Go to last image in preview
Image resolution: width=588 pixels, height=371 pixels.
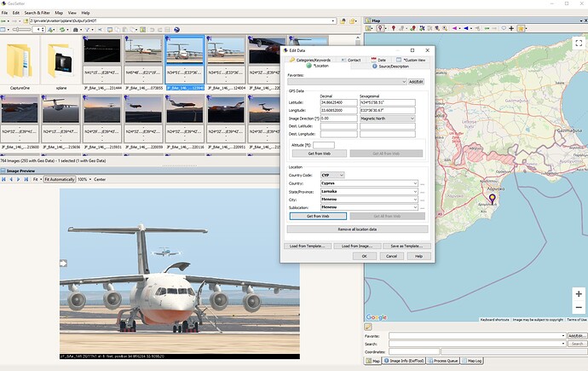point(26,179)
